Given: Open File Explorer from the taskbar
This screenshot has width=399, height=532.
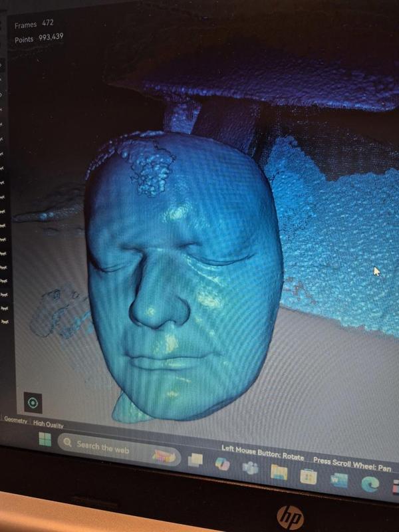Looking at the screenshot, I should (x=279, y=472).
